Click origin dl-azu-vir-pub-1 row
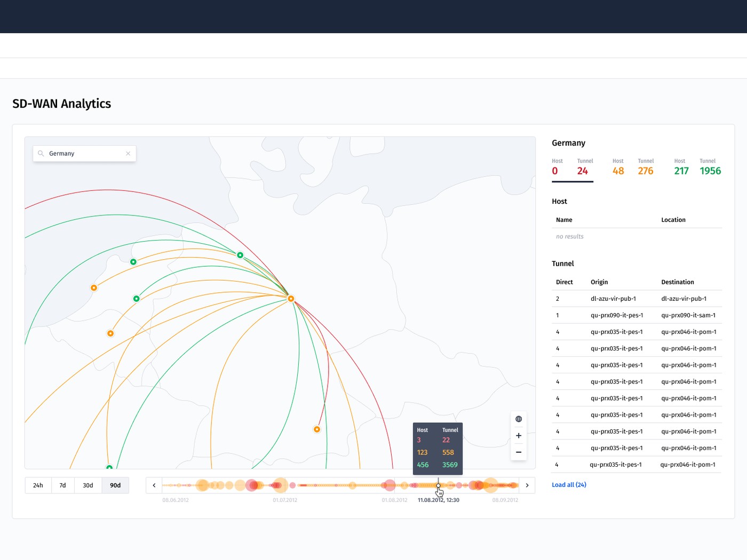The width and height of the screenshot is (747, 560). [x=613, y=299]
